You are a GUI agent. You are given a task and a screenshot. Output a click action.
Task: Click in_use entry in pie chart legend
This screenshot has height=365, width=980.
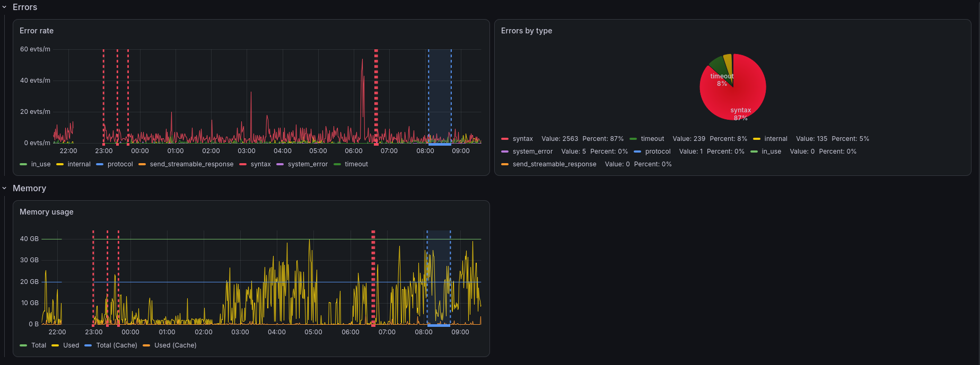pyautogui.click(x=772, y=152)
